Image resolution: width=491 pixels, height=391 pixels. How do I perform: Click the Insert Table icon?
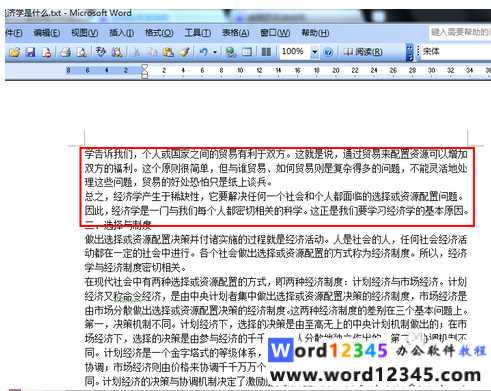click(247, 52)
